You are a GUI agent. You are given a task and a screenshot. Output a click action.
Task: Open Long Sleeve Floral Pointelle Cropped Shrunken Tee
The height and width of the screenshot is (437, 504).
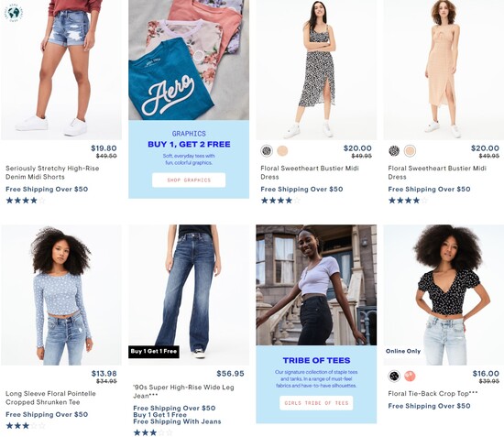50,398
